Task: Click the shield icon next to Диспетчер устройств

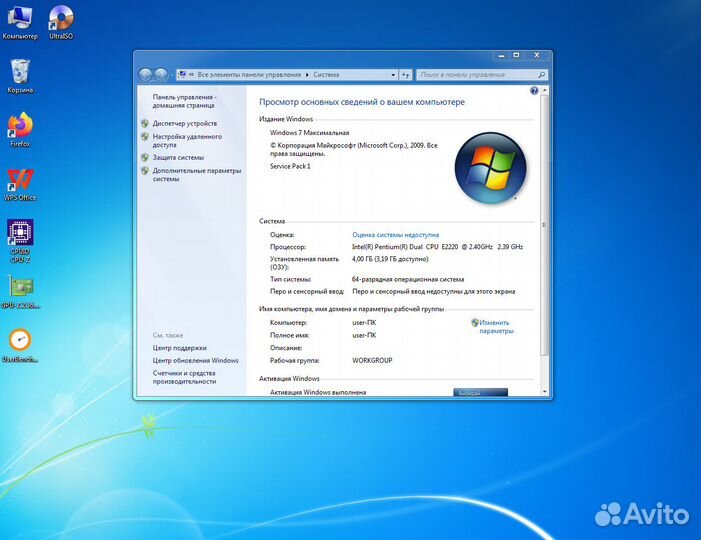Action: coord(144,123)
